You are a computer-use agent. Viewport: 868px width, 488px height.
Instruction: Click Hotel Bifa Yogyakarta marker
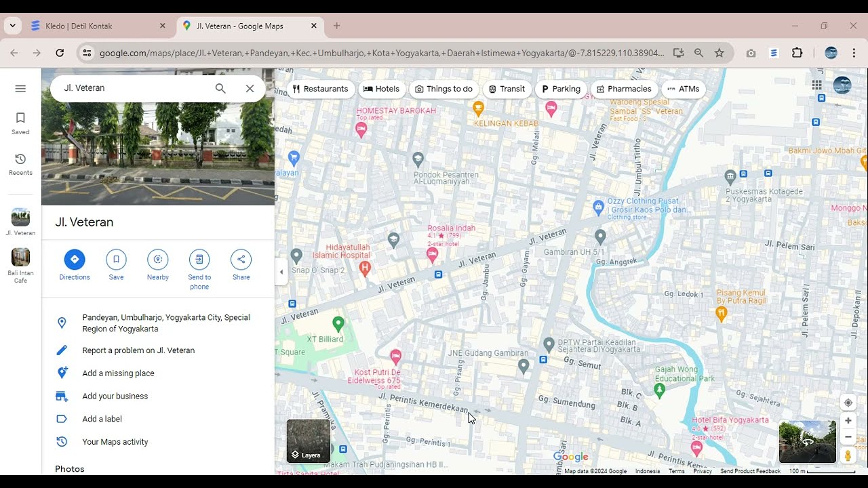[x=696, y=447]
